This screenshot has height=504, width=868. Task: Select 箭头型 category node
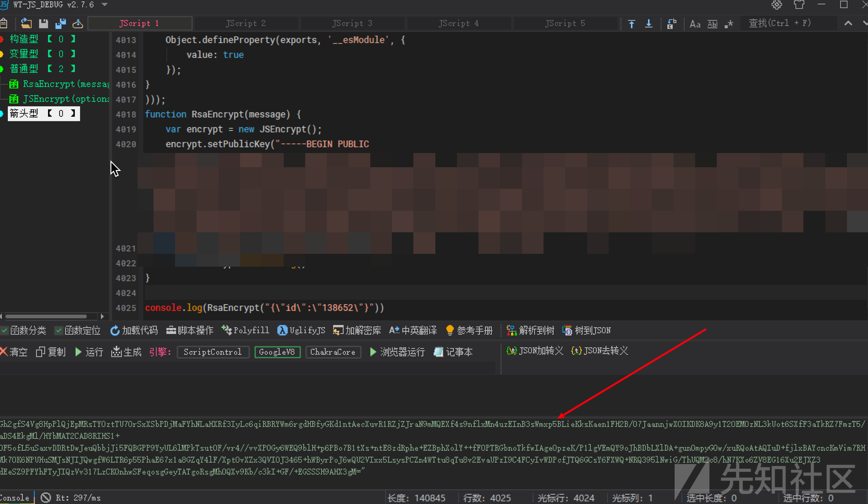44,114
